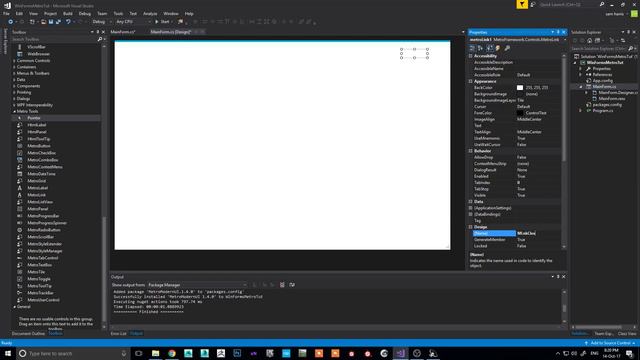Screen dimensions: 640x360
Task: Click Add to Source Control
Action: click(x=610, y=343)
